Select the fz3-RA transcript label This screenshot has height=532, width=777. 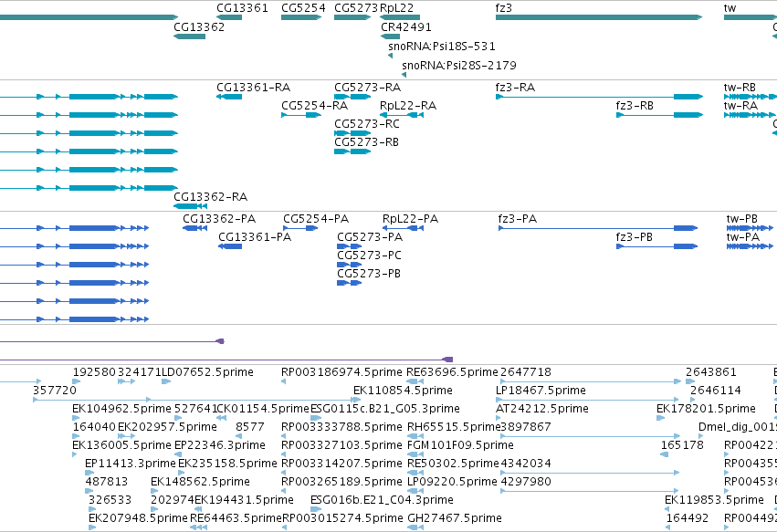tap(515, 88)
